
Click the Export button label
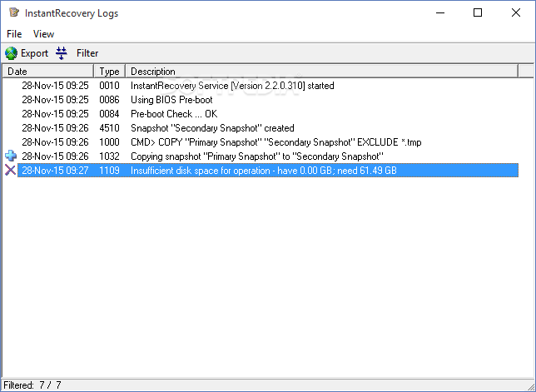tap(34, 53)
